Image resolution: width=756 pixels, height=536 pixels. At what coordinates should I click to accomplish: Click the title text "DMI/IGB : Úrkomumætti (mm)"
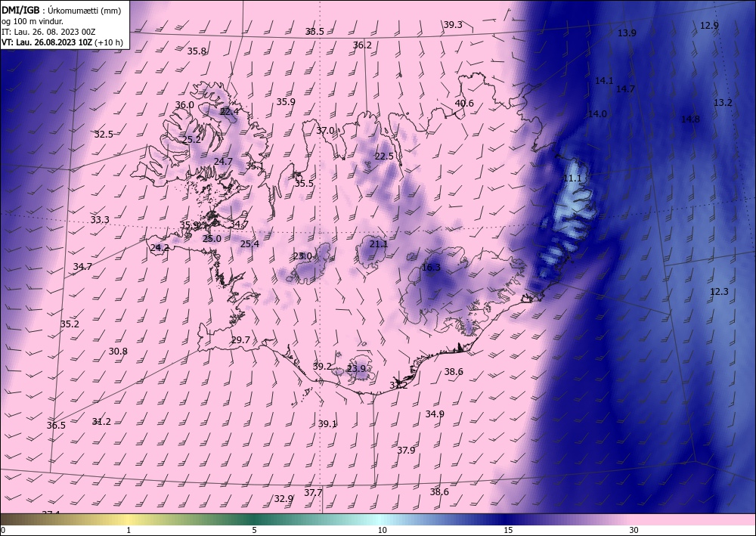click(61, 11)
